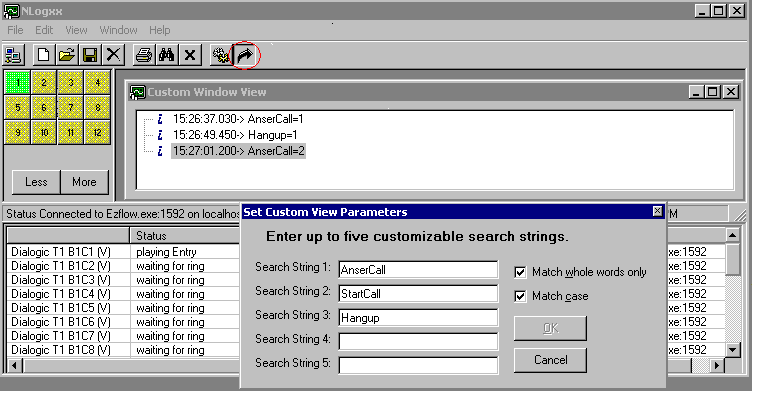Click OK in Set Custom View Parameters
The width and height of the screenshot is (758, 396).
click(551, 329)
